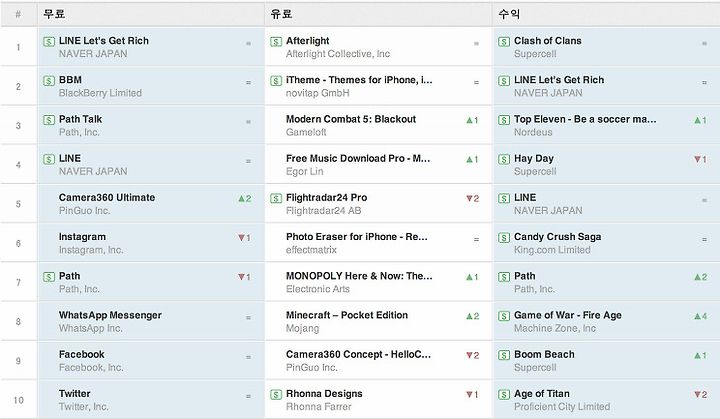
Task: Open the Twitter app entry
Action: 74,394
